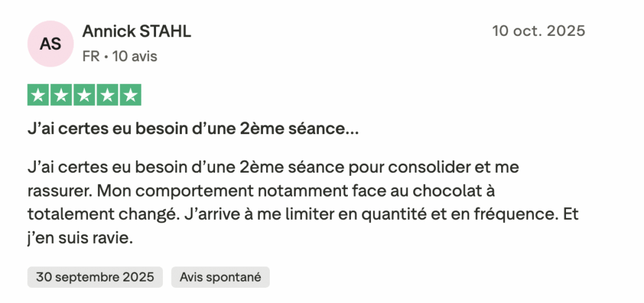Screen dimensions: 644x303
Task: Click the first green rating star
Action: pyautogui.click(x=39, y=95)
